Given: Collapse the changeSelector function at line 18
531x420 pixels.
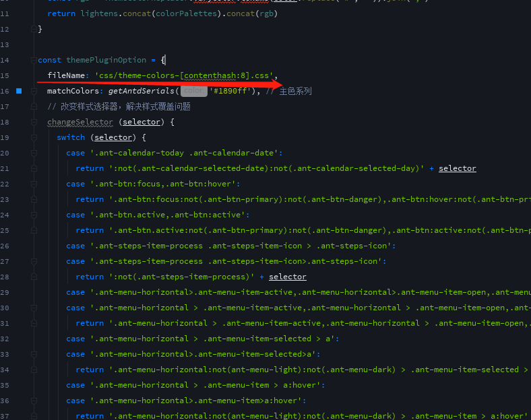Looking at the screenshot, I should pyautogui.click(x=34, y=122).
